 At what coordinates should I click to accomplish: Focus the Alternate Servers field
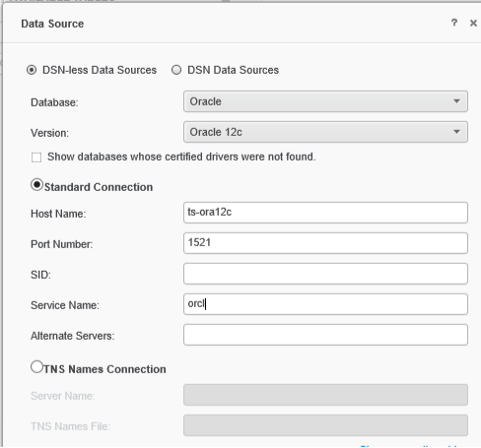click(x=325, y=335)
